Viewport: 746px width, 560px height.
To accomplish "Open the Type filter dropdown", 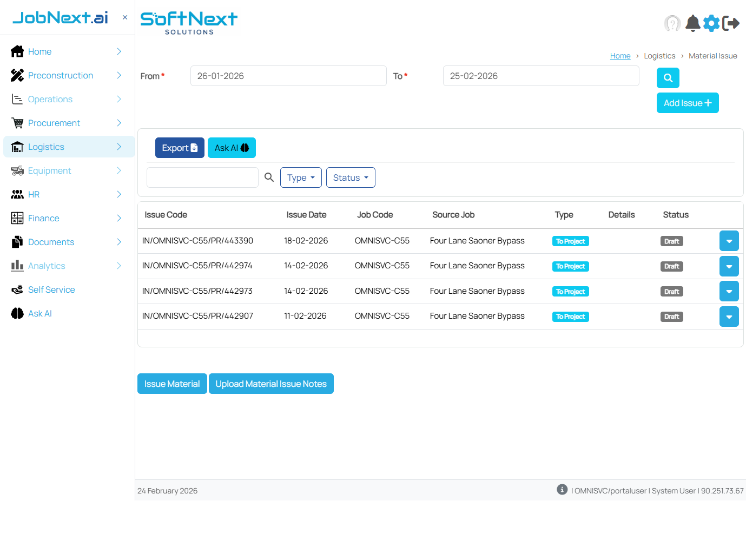I will tap(301, 177).
